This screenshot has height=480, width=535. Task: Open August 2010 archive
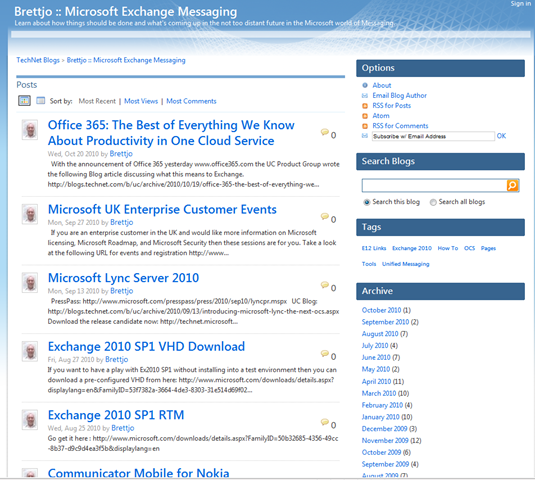[380, 334]
